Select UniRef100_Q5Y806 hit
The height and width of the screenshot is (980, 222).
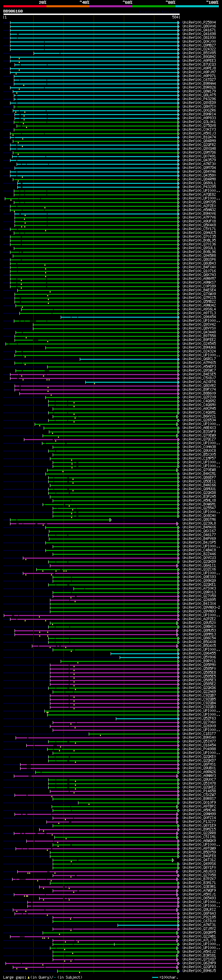coord(199,657)
